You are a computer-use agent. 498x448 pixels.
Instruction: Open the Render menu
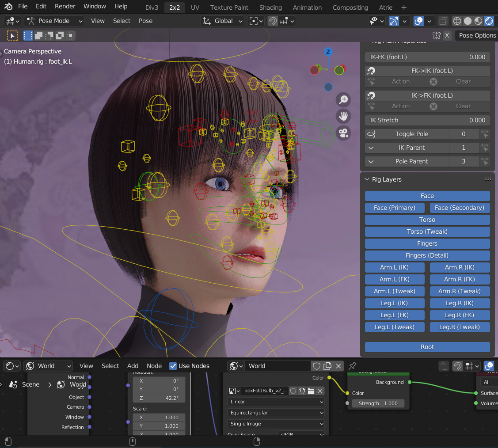65,6
